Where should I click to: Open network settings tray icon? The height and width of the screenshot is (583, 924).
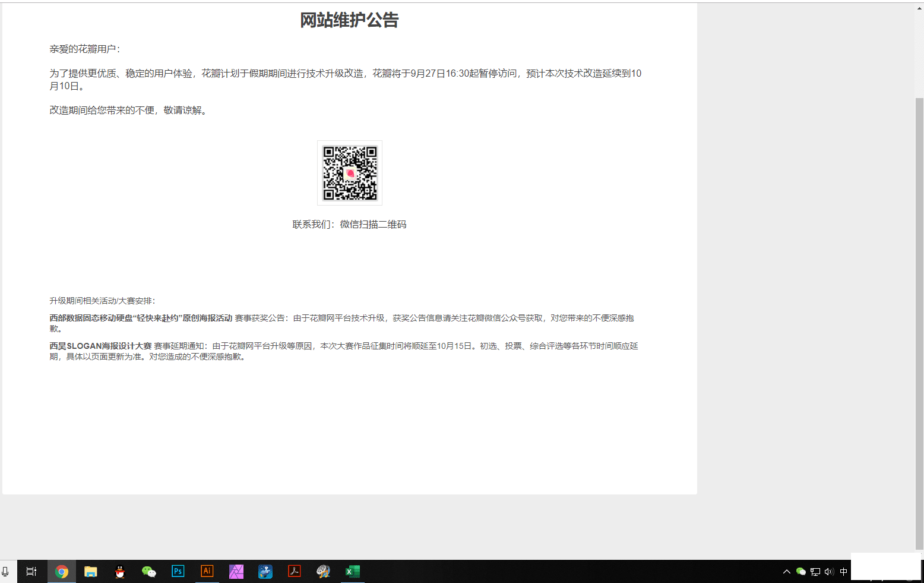tap(815, 572)
